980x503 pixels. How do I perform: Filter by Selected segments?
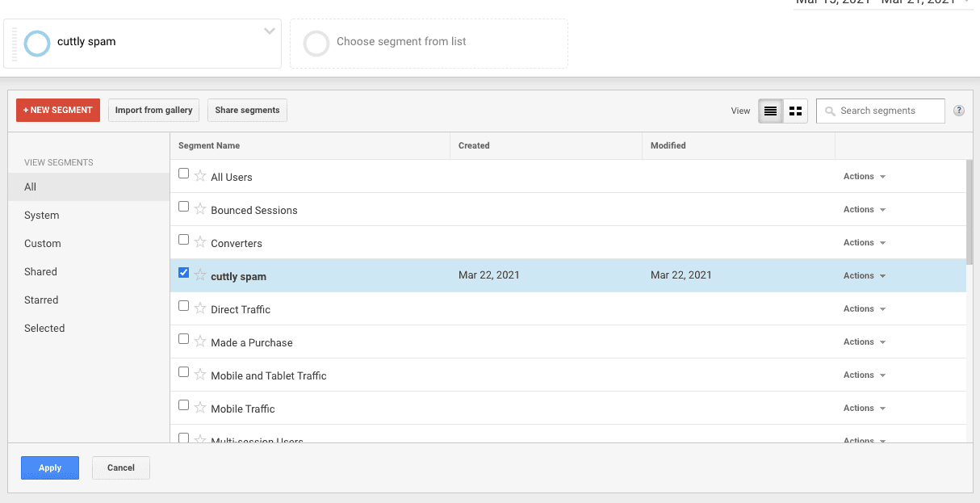(89, 328)
